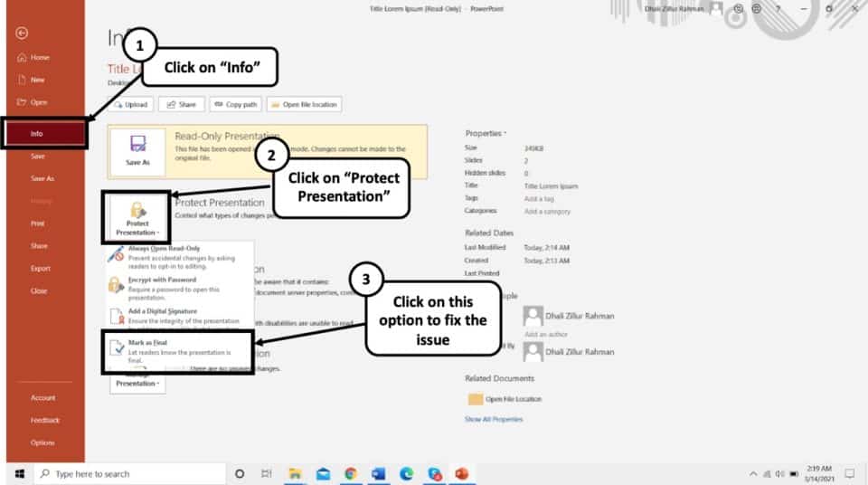Image resolution: width=868 pixels, height=485 pixels.
Task: Open Show All Properties link
Action: (x=494, y=419)
